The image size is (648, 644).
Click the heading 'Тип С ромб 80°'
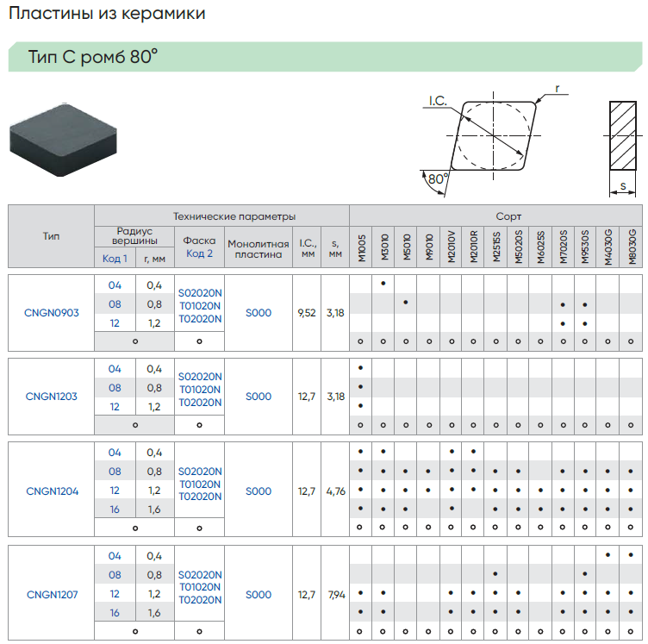tap(92, 57)
